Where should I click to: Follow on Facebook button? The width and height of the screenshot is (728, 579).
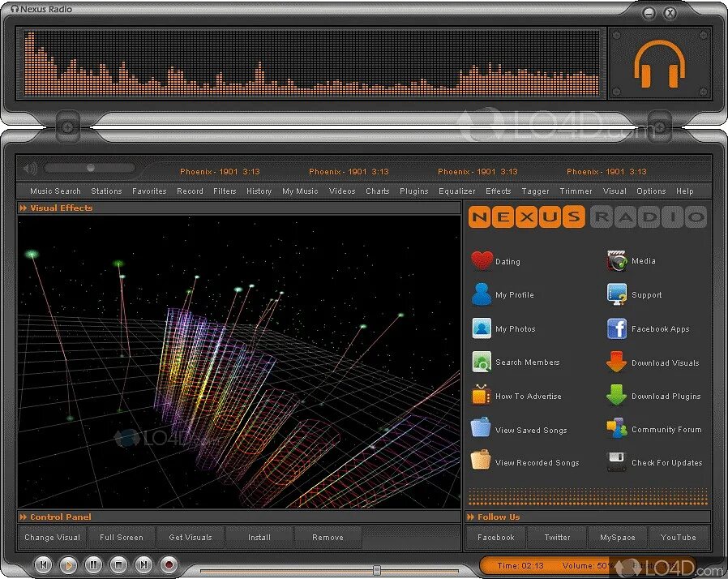coord(496,537)
